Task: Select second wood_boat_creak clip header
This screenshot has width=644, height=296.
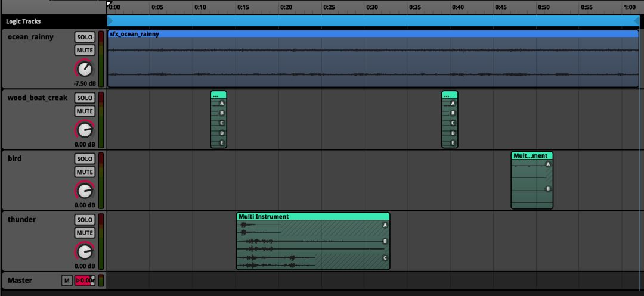Action: [450, 95]
